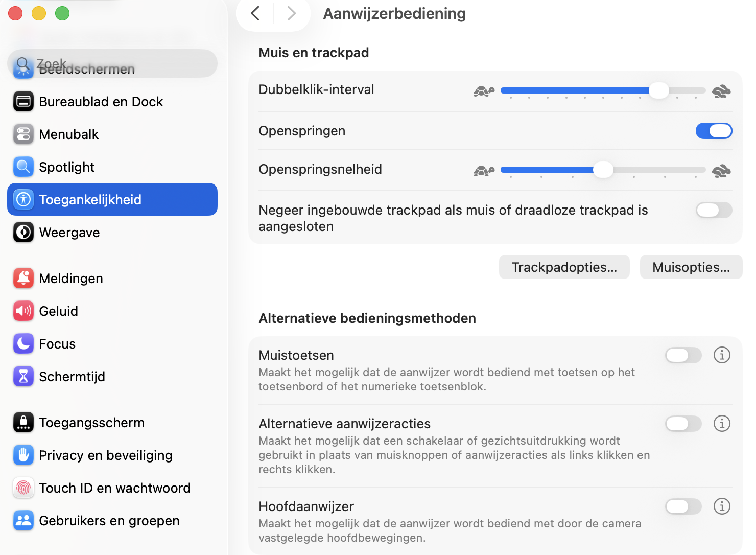The width and height of the screenshot is (756, 555).
Task: Disable the Openspringen toggle
Action: tap(714, 131)
